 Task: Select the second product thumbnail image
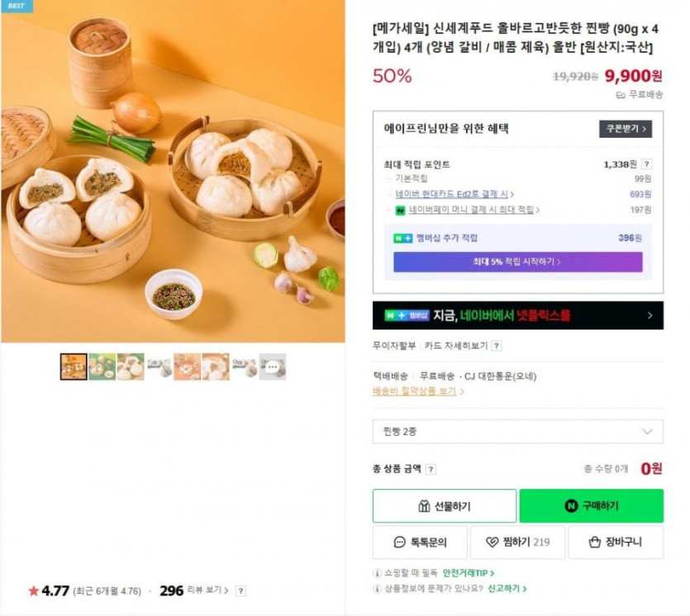[x=102, y=367]
